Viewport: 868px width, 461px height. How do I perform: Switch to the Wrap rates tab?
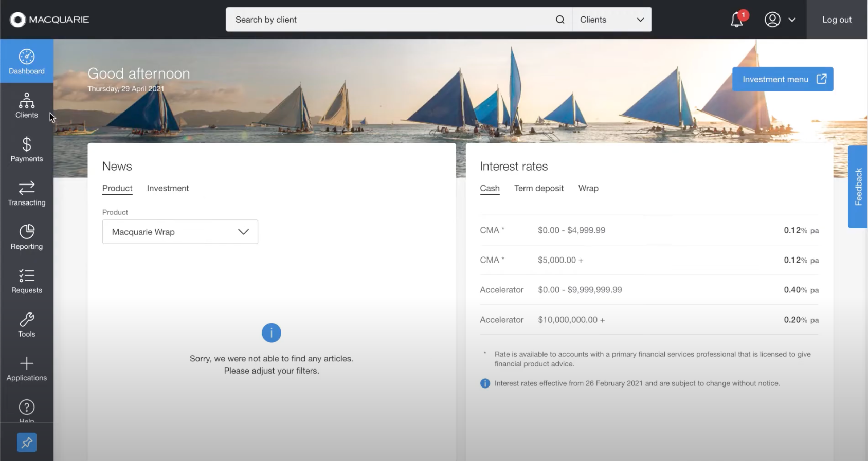coord(588,189)
